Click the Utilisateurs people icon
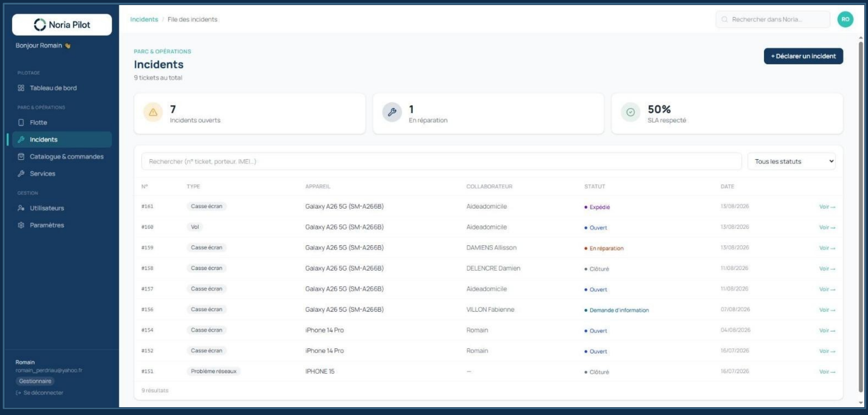This screenshot has width=868, height=415. (x=21, y=208)
